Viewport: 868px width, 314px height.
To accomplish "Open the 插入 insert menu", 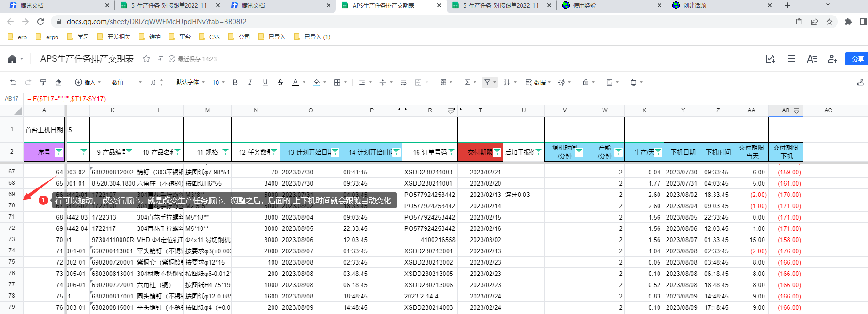I will [88, 82].
